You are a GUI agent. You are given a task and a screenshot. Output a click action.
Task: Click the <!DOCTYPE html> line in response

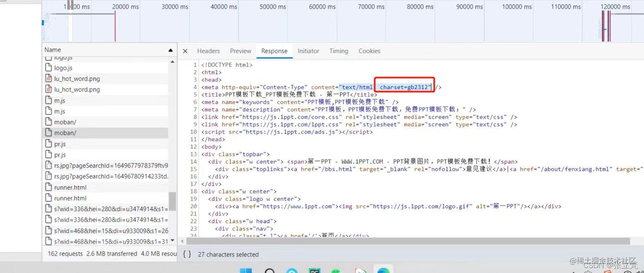(x=227, y=65)
